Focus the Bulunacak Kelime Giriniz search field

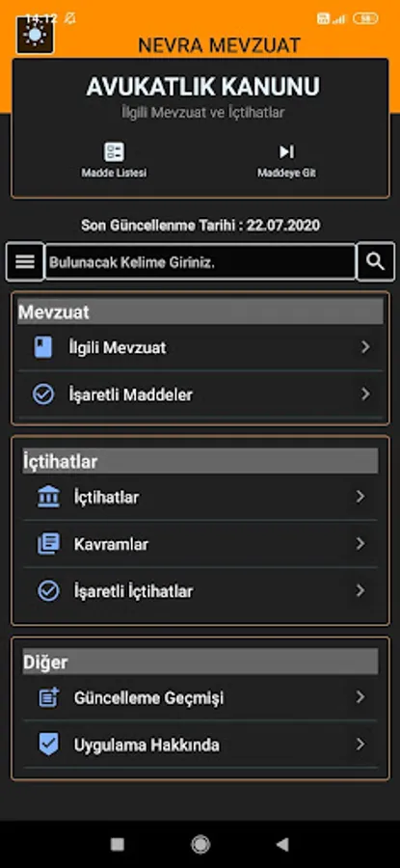click(200, 261)
